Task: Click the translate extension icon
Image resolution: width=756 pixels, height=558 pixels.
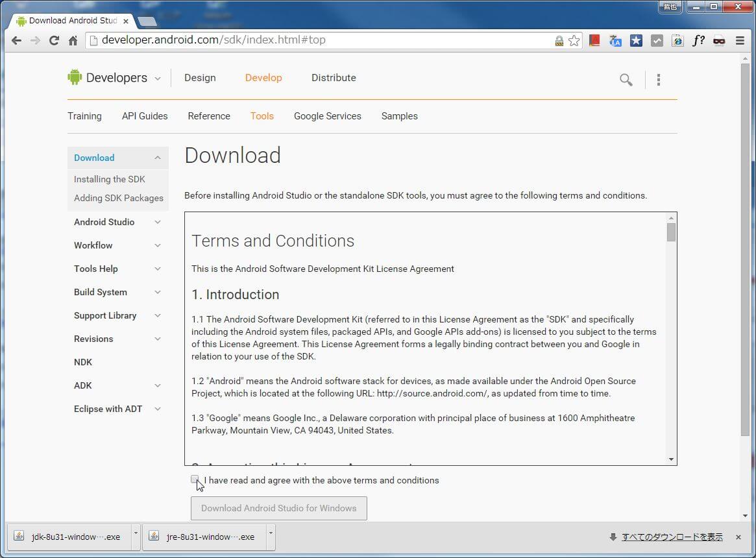Action: [615, 40]
